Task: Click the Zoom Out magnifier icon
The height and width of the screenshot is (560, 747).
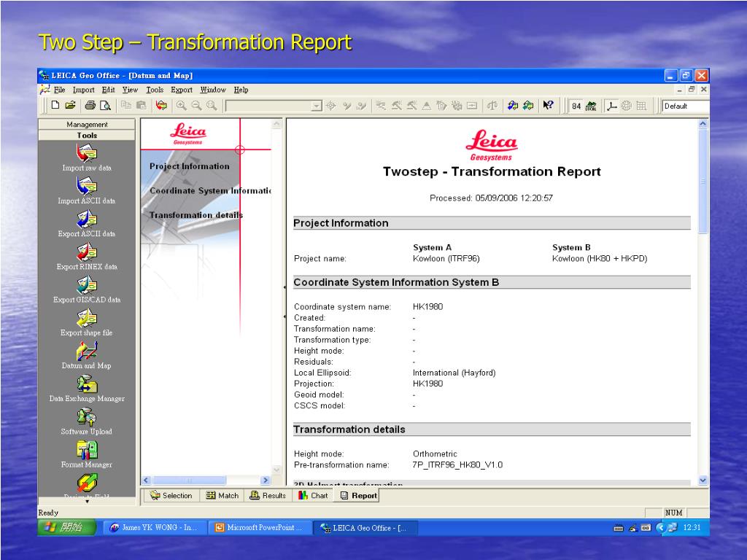Action: click(x=196, y=105)
